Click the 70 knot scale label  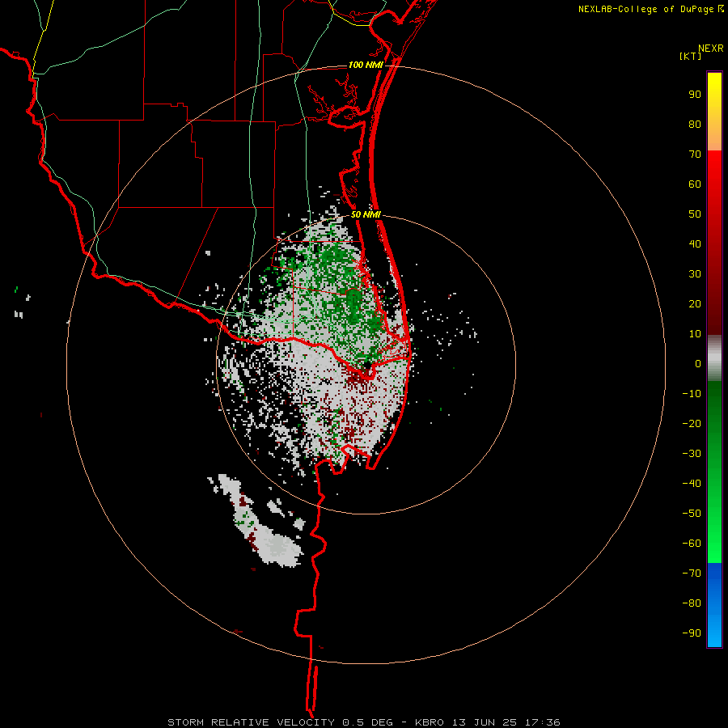(x=695, y=154)
